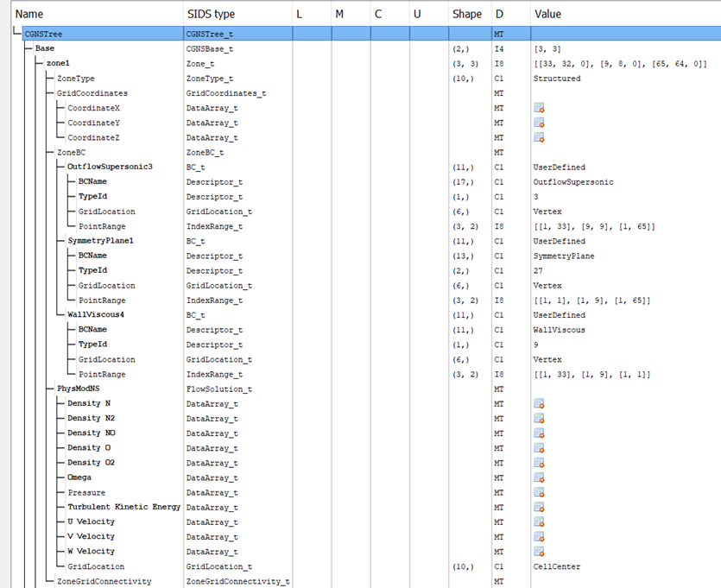721x588 pixels.
Task: Select PointRange under WallViscous4
Action: (x=102, y=374)
